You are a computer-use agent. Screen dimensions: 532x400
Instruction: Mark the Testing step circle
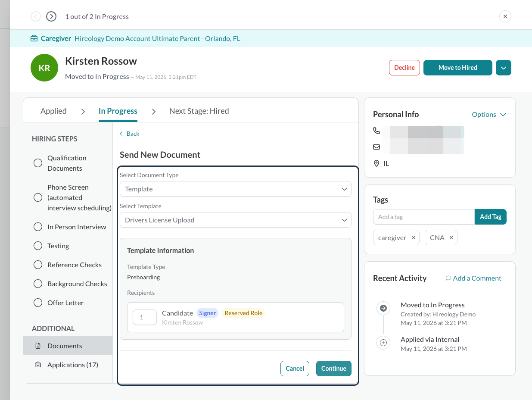pyautogui.click(x=38, y=246)
